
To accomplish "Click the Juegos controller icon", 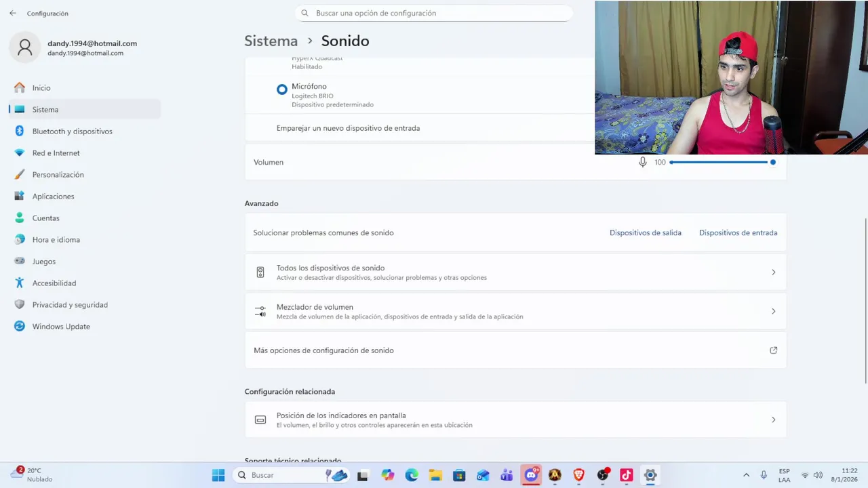I will [x=20, y=262].
